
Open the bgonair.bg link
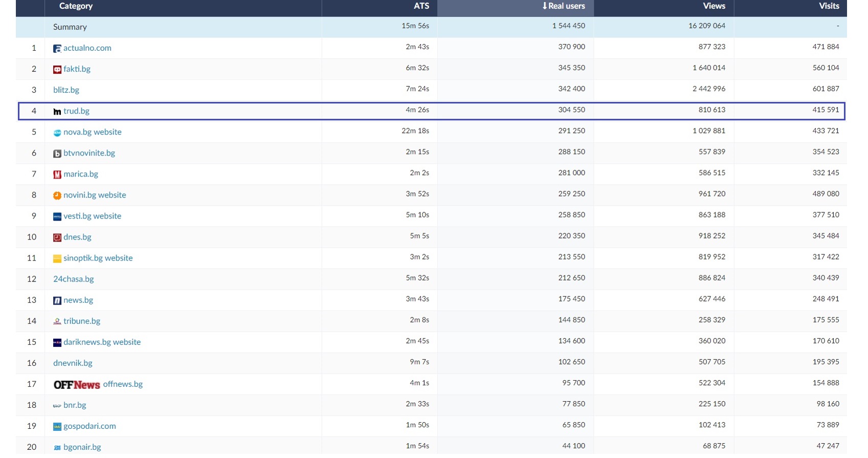[x=82, y=447]
